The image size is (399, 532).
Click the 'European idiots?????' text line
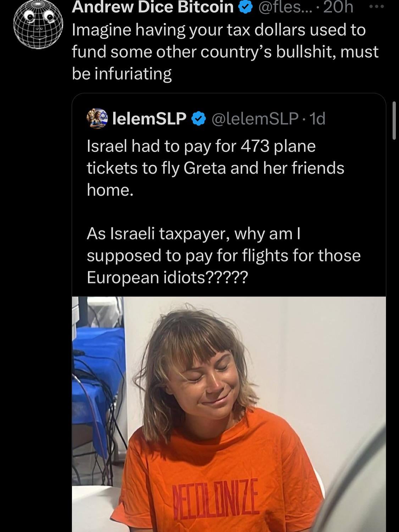click(167, 277)
